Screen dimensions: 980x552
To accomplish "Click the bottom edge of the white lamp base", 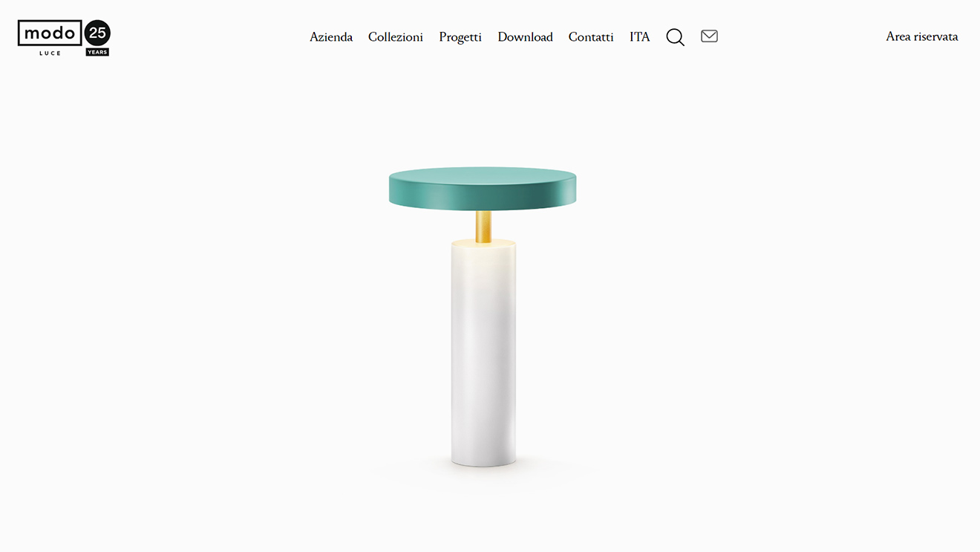I will click(x=483, y=463).
